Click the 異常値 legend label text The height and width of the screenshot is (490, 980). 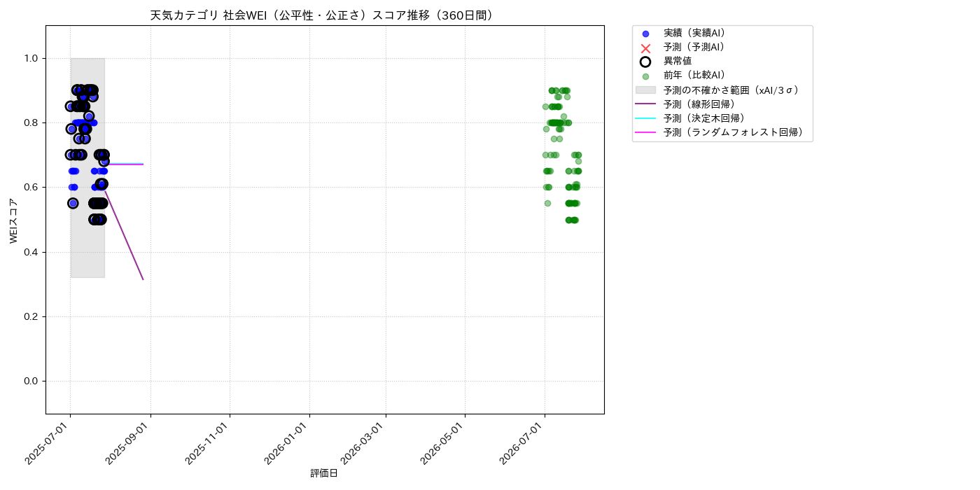pyautogui.click(x=678, y=62)
